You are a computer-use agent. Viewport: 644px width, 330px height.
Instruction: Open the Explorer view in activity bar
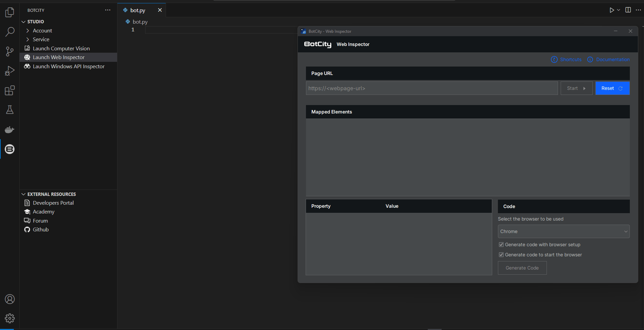tap(10, 12)
